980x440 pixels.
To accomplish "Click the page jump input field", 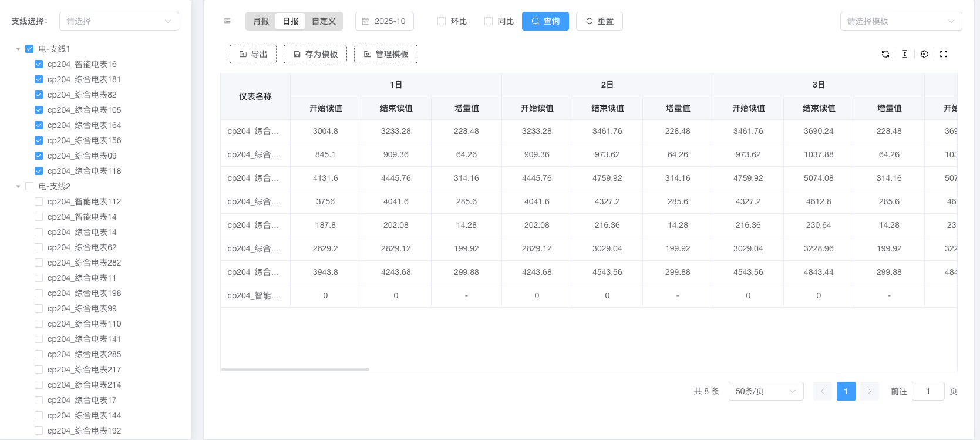I will (928, 391).
